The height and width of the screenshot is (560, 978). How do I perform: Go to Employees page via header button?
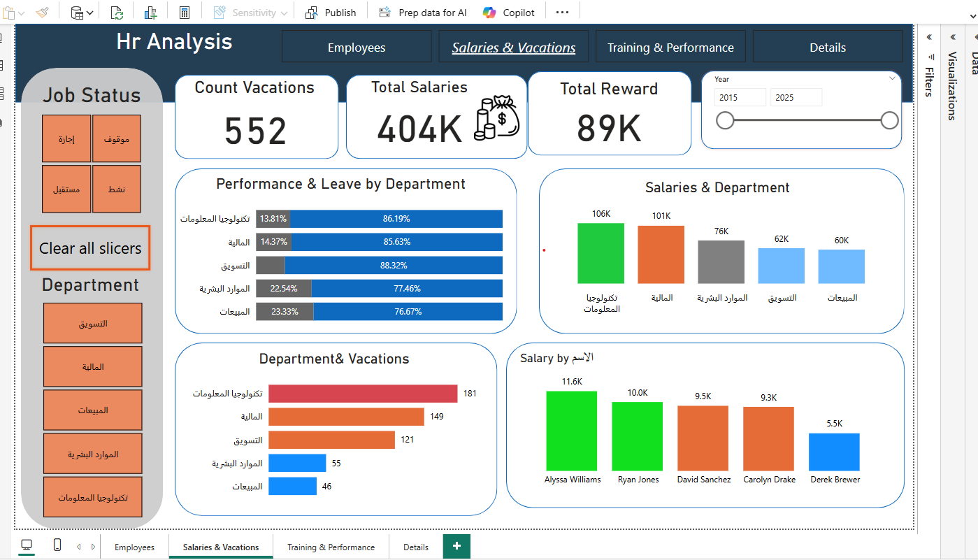(357, 48)
